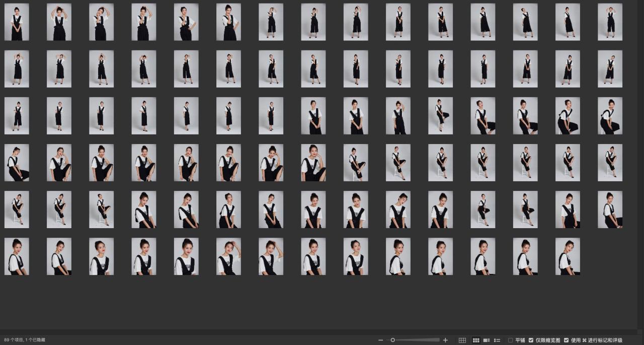Click the minus icon to shrink thumbnails
This screenshot has height=345, width=644.
380,340
